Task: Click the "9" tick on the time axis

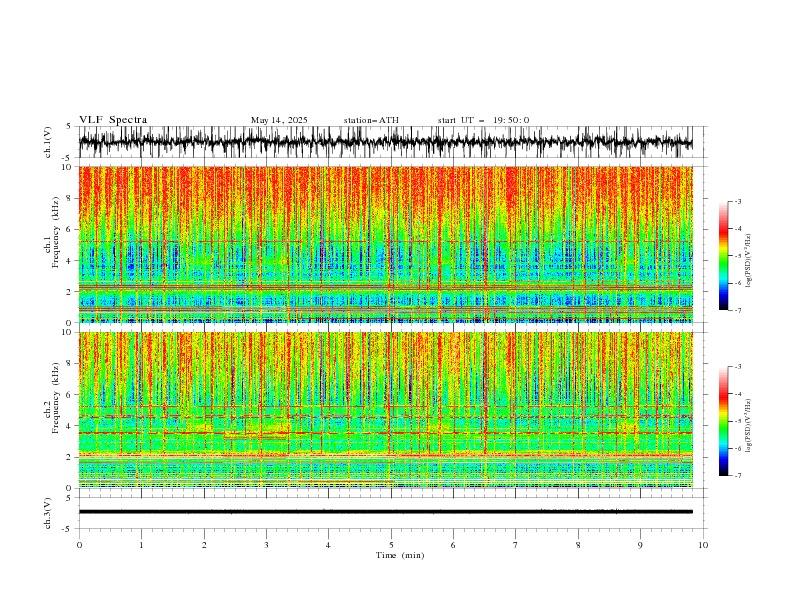Action: (x=640, y=545)
